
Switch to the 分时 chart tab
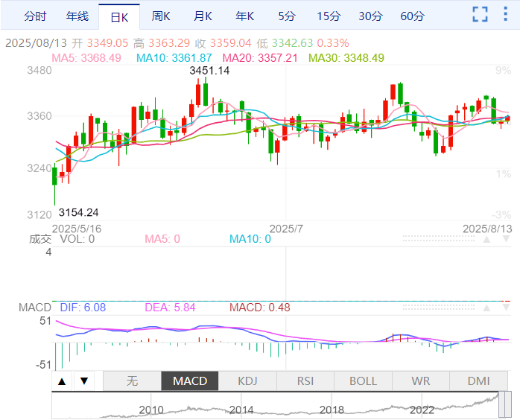click(35, 16)
